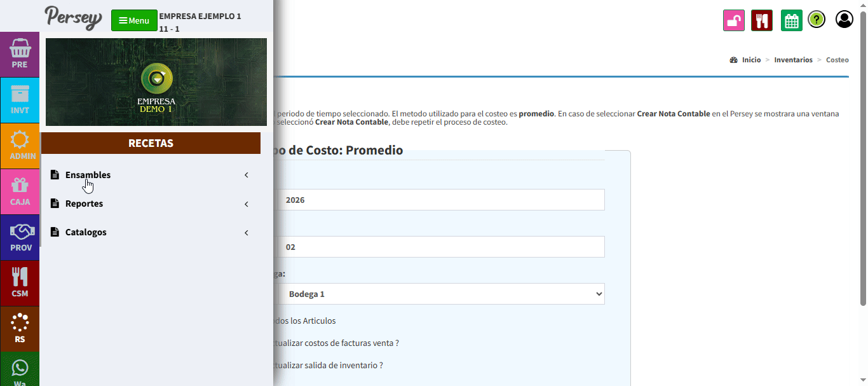The width and height of the screenshot is (868, 386).
Task: Open the help question mark icon
Action: (x=817, y=20)
